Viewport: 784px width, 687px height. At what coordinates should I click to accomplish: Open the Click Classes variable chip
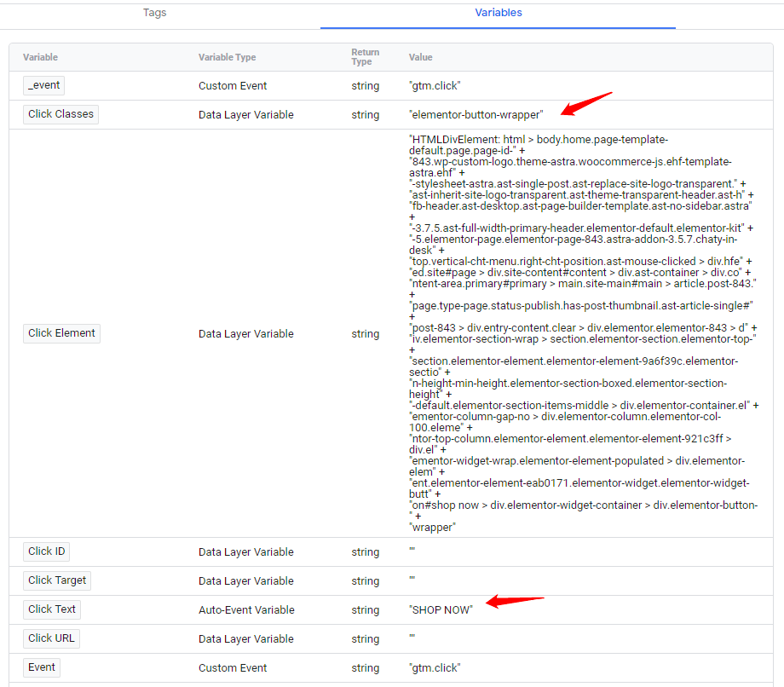(x=61, y=114)
